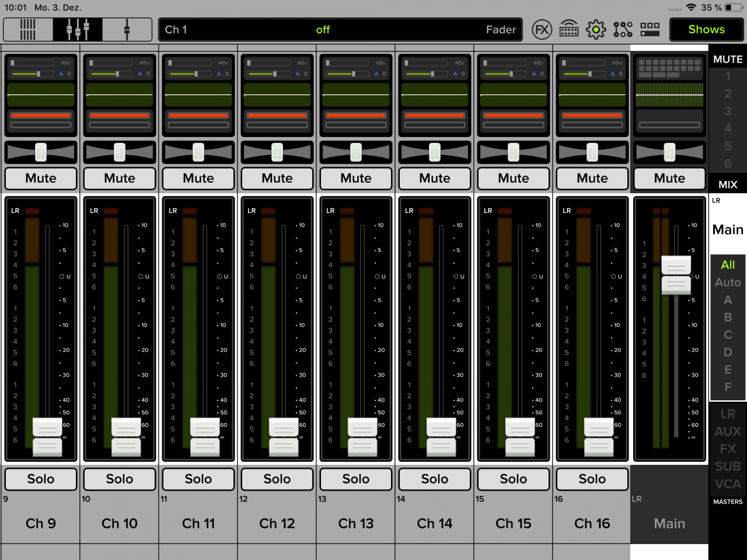The width and height of the screenshot is (747, 560).
Task: Open the FX effects view icon
Action: click(x=542, y=30)
